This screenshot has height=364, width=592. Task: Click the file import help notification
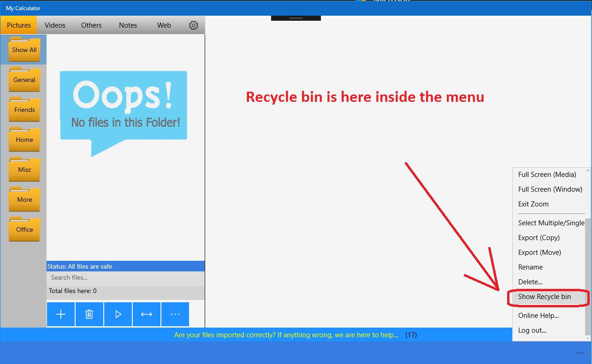(286, 335)
